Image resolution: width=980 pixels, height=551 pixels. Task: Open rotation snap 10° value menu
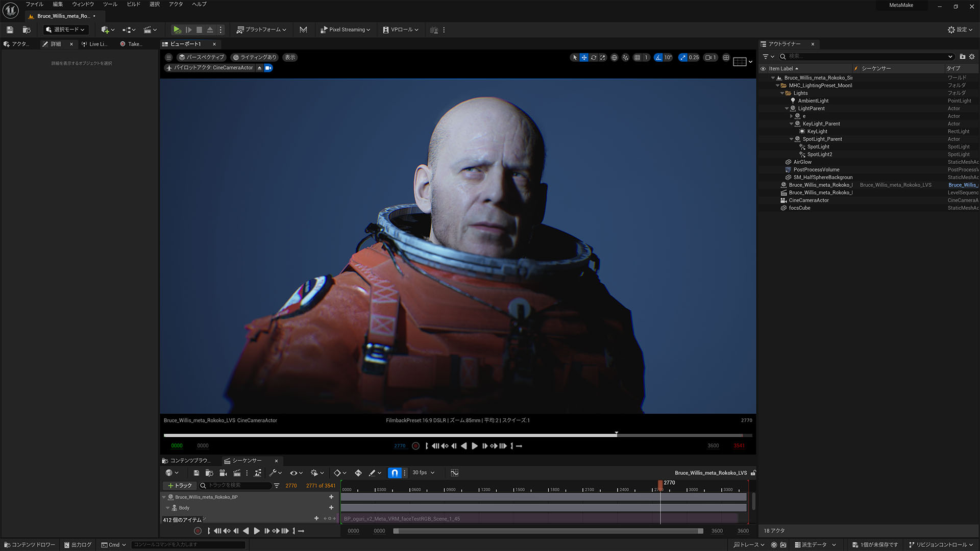click(668, 58)
